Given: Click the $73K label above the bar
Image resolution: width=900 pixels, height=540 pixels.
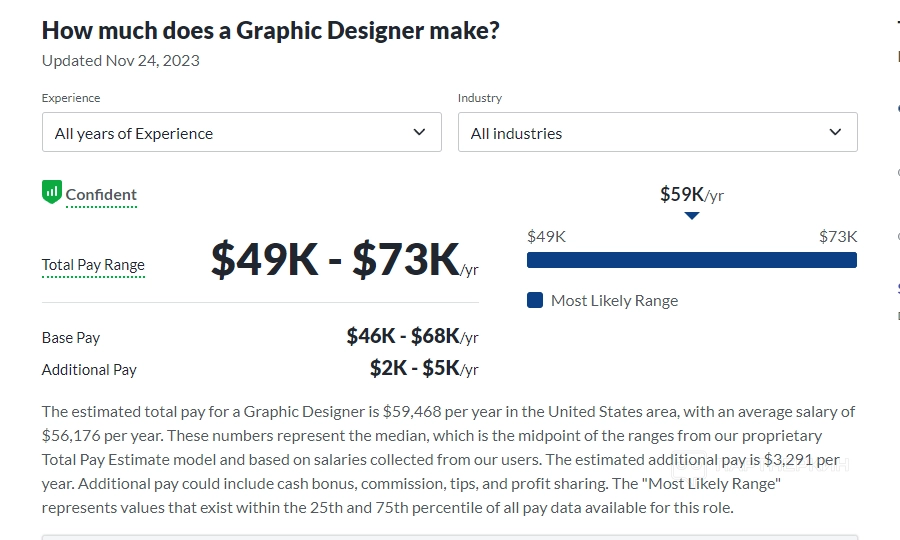Looking at the screenshot, I should pyautogui.click(x=838, y=236).
